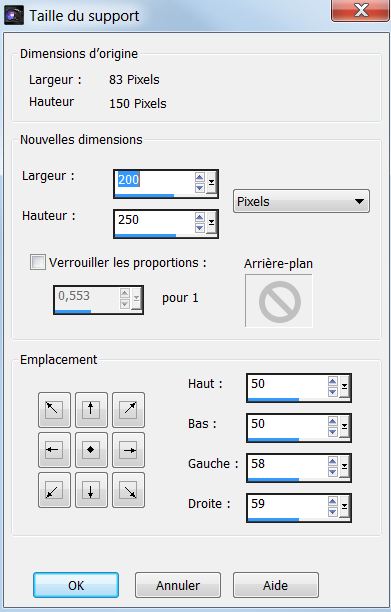The image size is (391, 612).
Task: Select bottom-left placement arrow
Action: [54, 490]
